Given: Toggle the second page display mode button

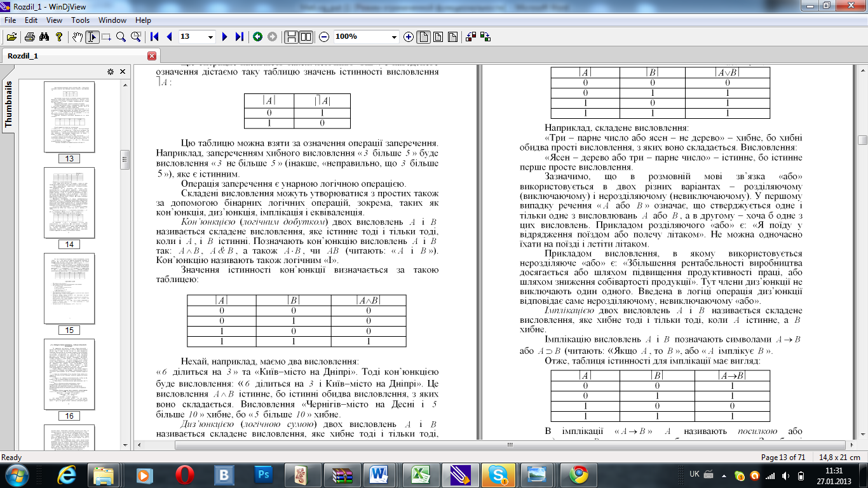Looking at the screenshot, I should tap(438, 37).
